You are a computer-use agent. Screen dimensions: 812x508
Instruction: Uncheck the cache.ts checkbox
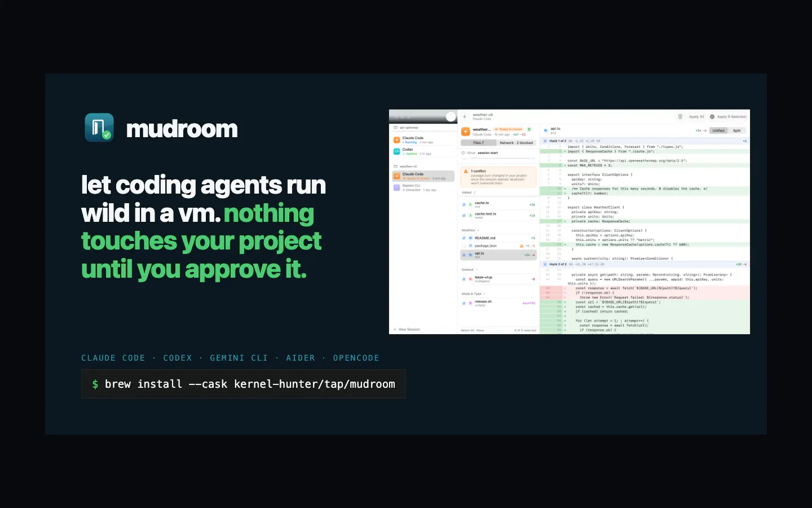click(x=464, y=204)
